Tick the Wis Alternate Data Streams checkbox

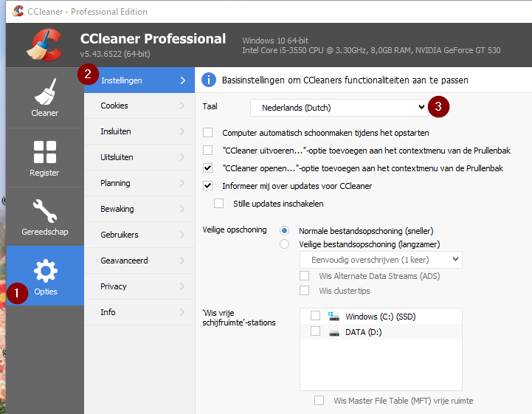pyautogui.click(x=304, y=275)
